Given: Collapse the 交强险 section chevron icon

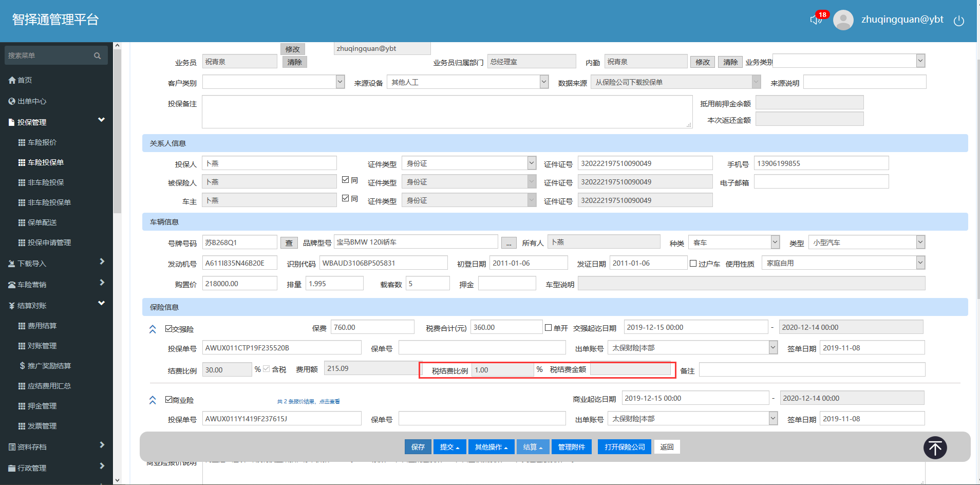Looking at the screenshot, I should click(153, 329).
